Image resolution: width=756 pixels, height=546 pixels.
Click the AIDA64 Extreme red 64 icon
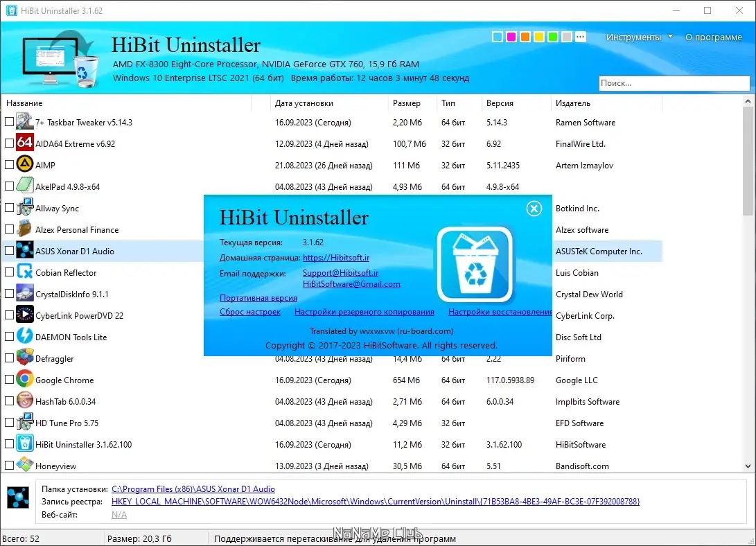24,143
